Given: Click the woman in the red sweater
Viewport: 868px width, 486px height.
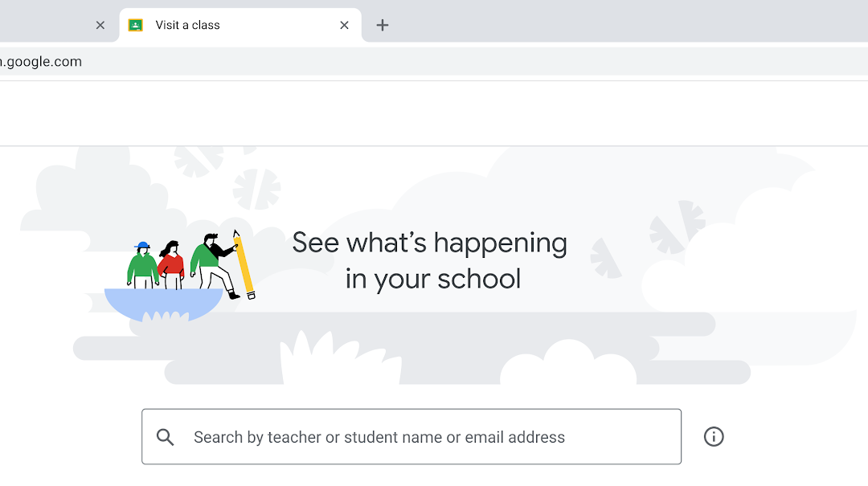Looking at the screenshot, I should tap(171, 264).
